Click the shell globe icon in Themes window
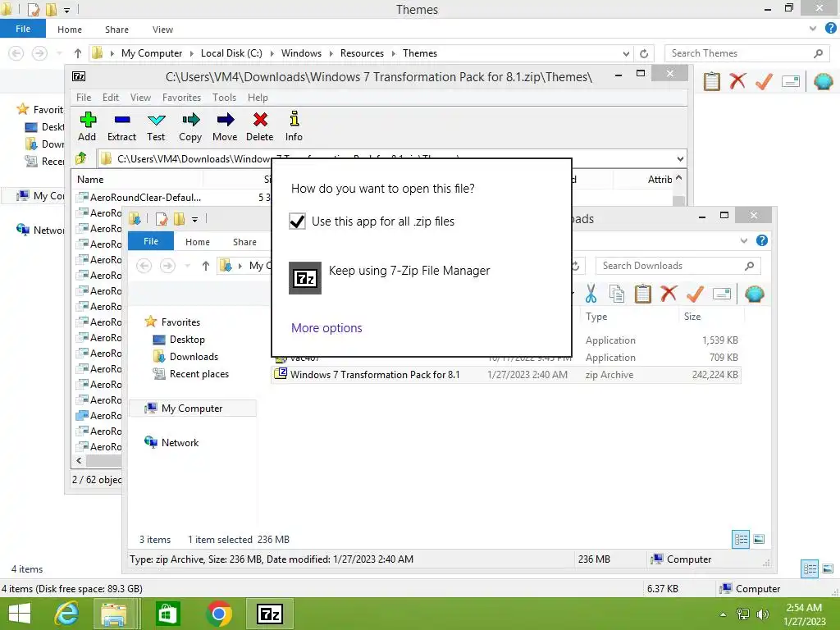 [x=824, y=81]
